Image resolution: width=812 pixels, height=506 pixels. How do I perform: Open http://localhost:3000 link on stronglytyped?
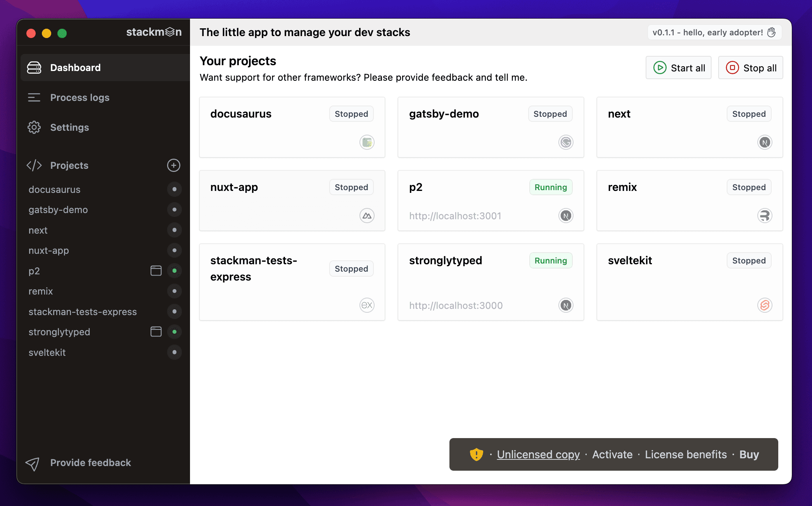tap(456, 305)
